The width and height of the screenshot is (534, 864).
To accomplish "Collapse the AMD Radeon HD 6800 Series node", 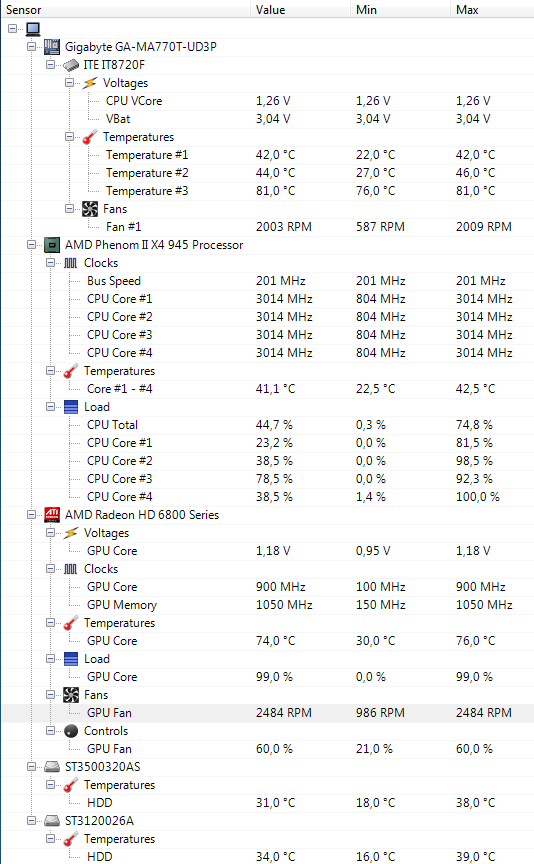I will [31, 515].
